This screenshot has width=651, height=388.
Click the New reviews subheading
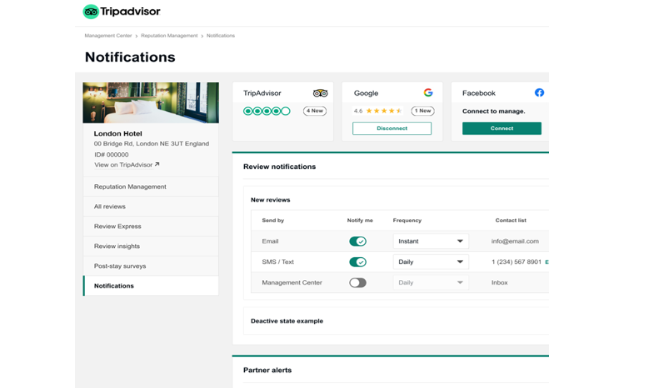click(x=270, y=200)
